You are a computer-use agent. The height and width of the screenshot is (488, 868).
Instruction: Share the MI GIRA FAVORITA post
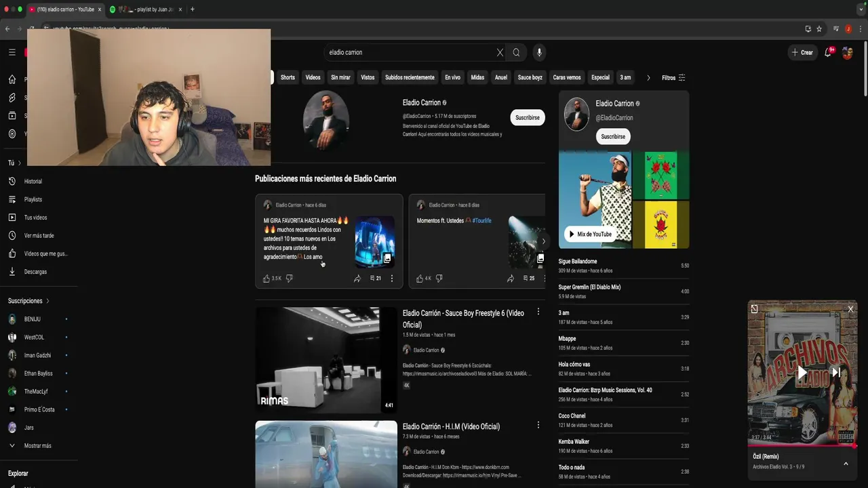[x=357, y=279]
